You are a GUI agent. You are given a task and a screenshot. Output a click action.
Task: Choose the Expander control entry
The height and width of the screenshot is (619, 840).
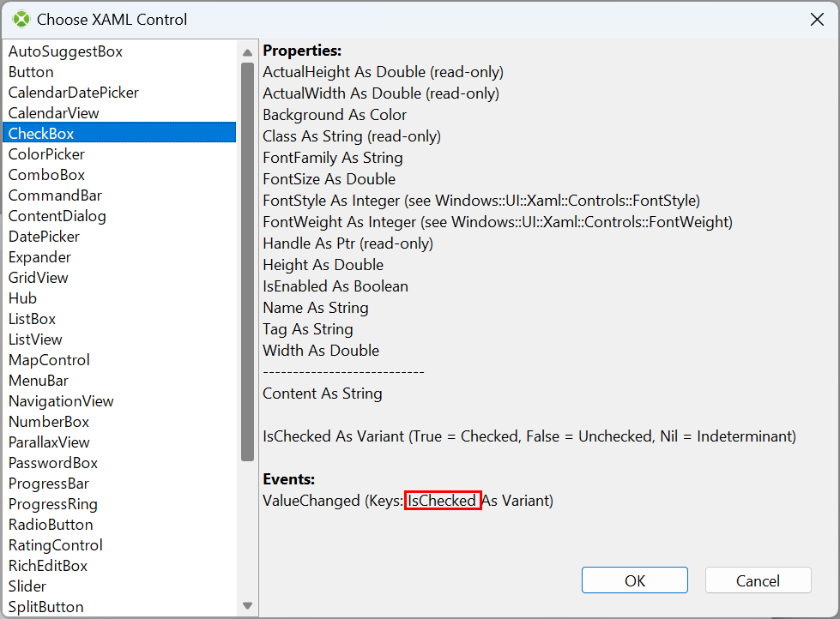click(119, 257)
